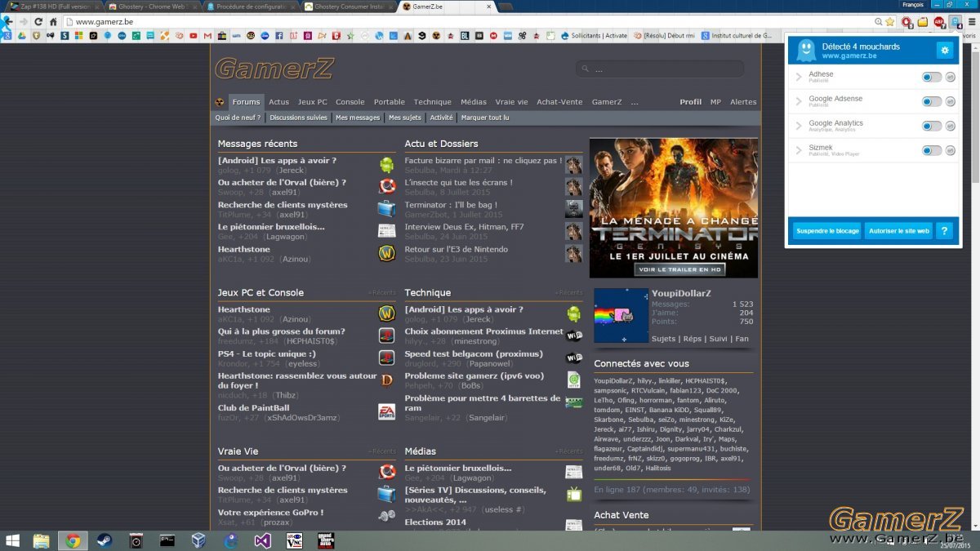Launch Grand Theft Auto from the taskbar
This screenshot has height=551, width=980.
coord(326,540)
